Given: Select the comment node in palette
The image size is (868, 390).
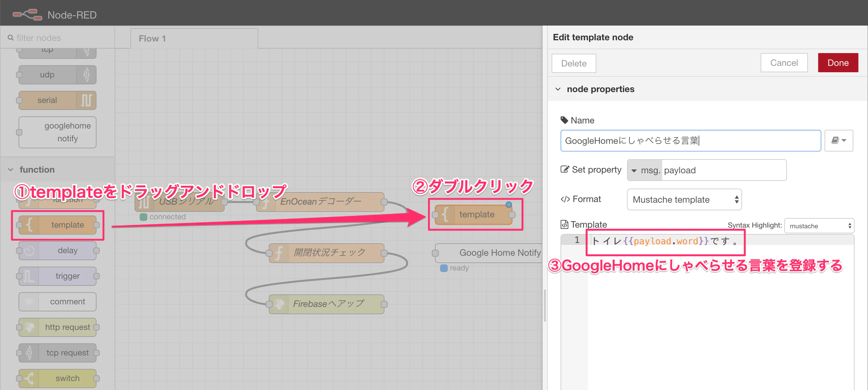Looking at the screenshot, I should tap(57, 302).
